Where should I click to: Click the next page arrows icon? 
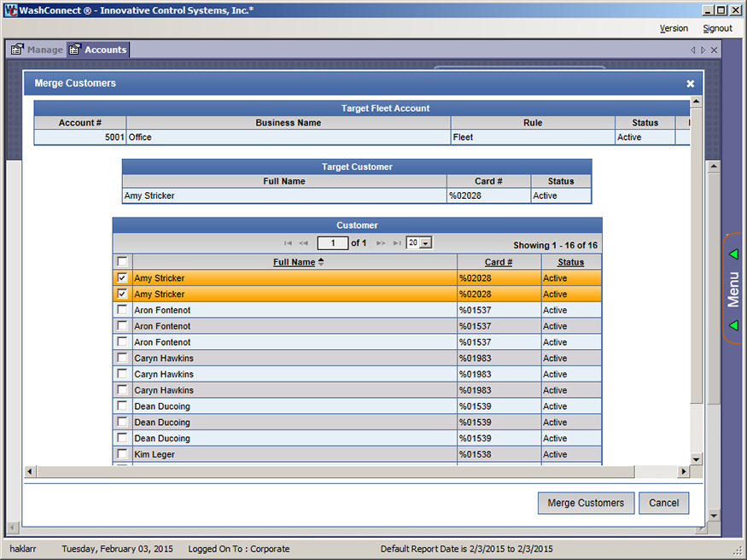[x=381, y=243]
